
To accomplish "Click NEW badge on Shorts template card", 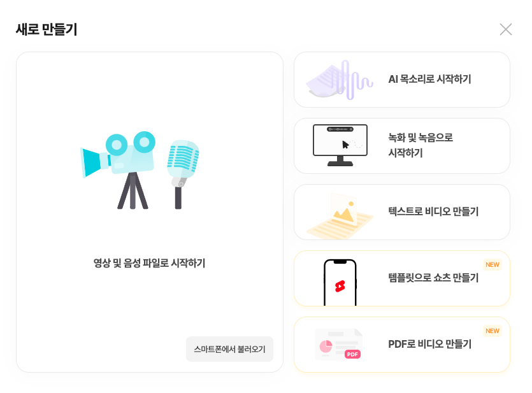I will (492, 264).
